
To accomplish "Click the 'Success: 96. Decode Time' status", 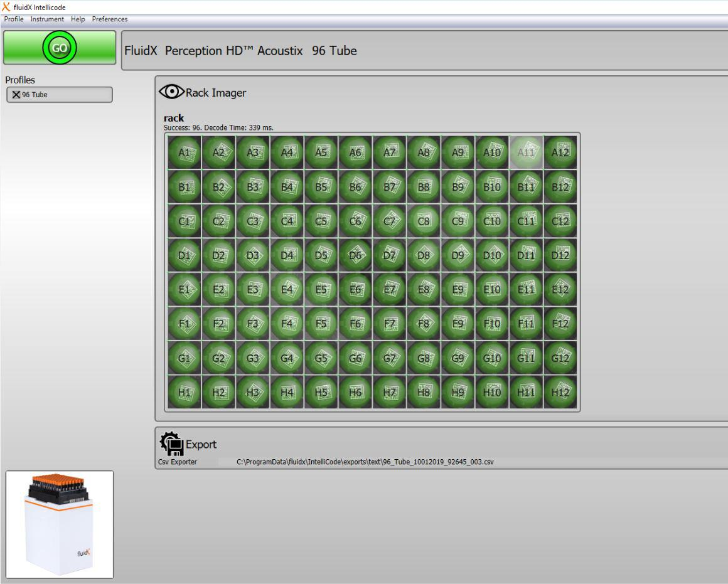I will pyautogui.click(x=218, y=128).
